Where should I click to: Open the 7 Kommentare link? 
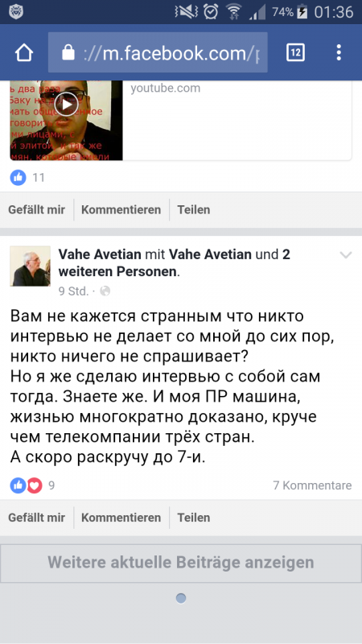[312, 485]
